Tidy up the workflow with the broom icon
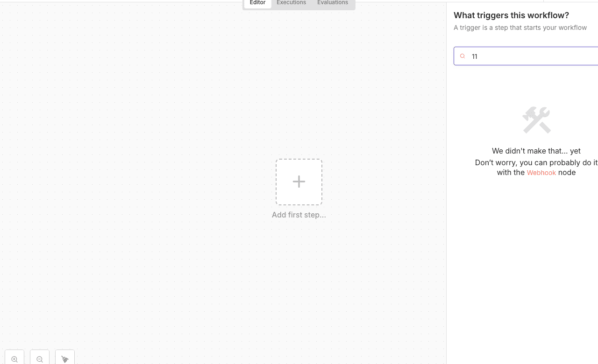Image resolution: width=598 pixels, height=364 pixels. [x=65, y=359]
